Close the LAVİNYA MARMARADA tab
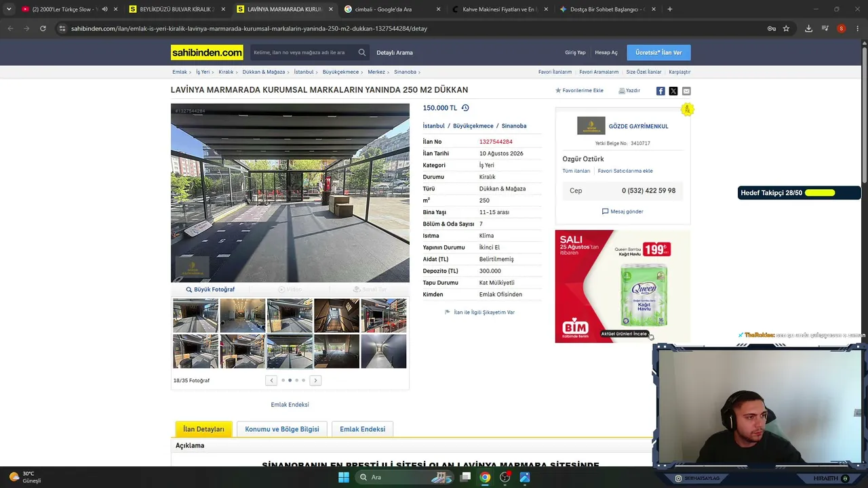The width and height of the screenshot is (868, 488). [331, 9]
